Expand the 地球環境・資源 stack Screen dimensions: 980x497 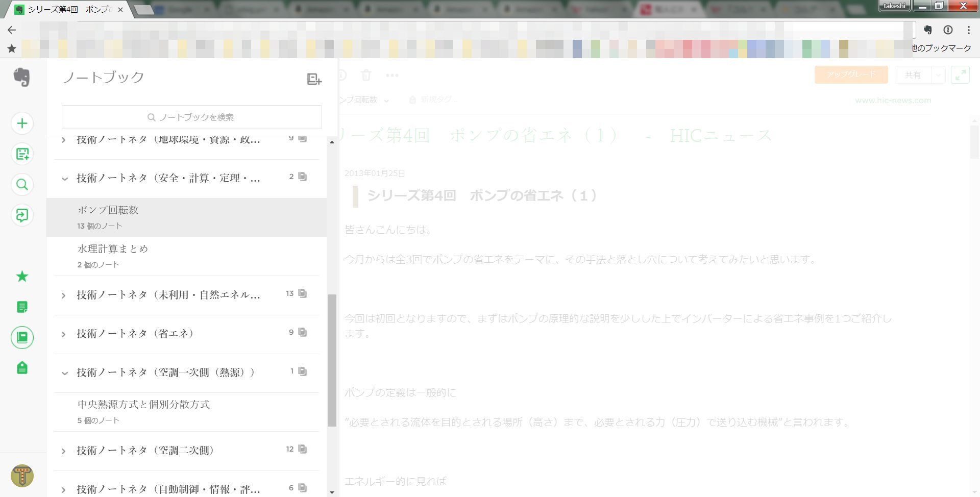pyautogui.click(x=64, y=140)
